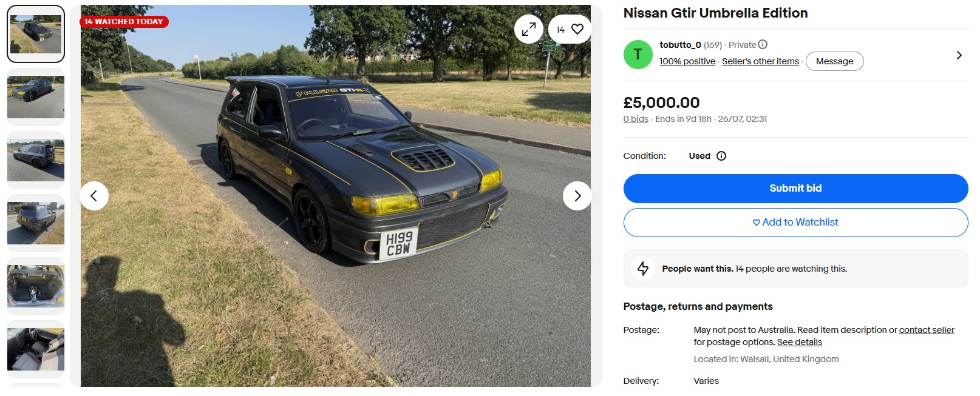Open the 0 bids history link
Viewport: 980px width, 396px height.
pos(636,119)
